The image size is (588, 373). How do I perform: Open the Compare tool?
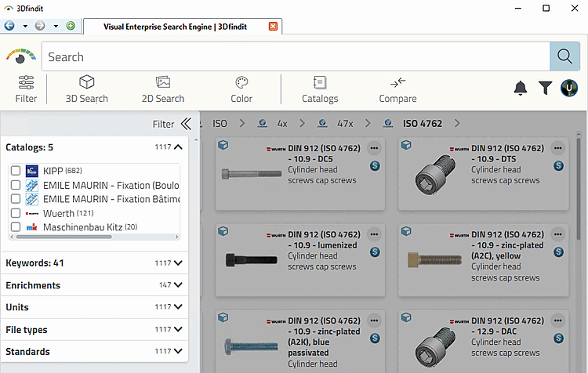(x=397, y=89)
